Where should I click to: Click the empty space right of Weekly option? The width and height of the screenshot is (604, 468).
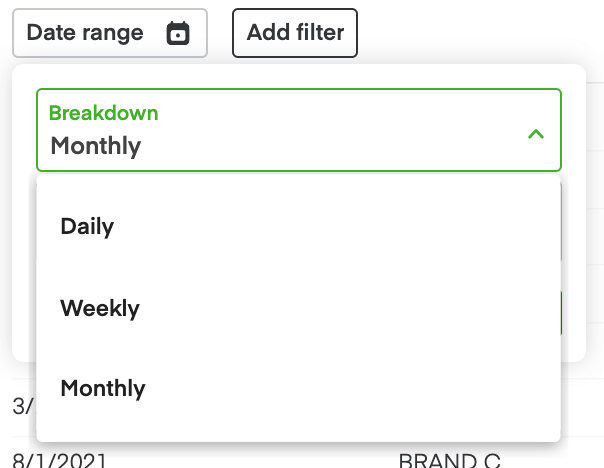[x=350, y=308]
